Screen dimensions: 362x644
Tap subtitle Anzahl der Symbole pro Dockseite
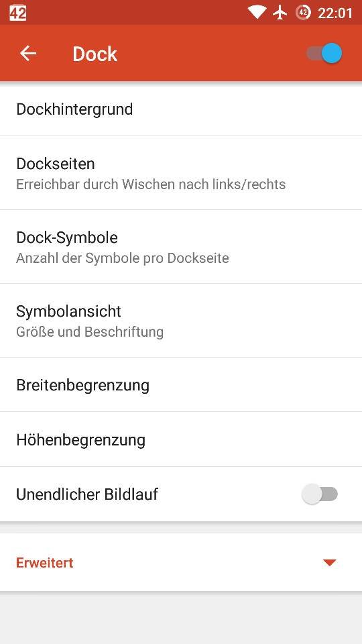[x=122, y=258]
